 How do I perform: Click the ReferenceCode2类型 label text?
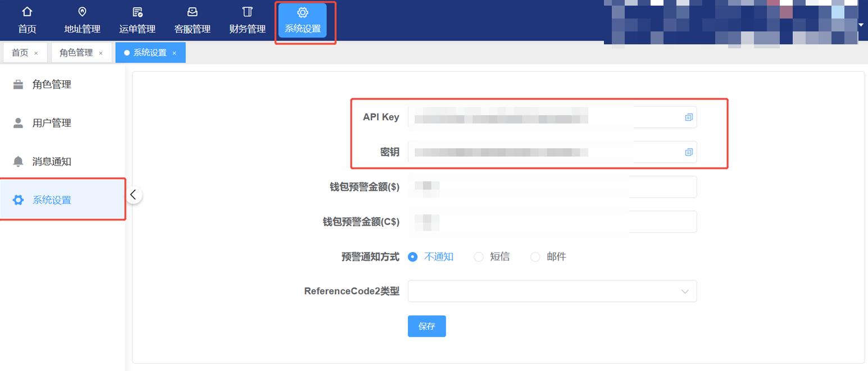[x=352, y=291]
